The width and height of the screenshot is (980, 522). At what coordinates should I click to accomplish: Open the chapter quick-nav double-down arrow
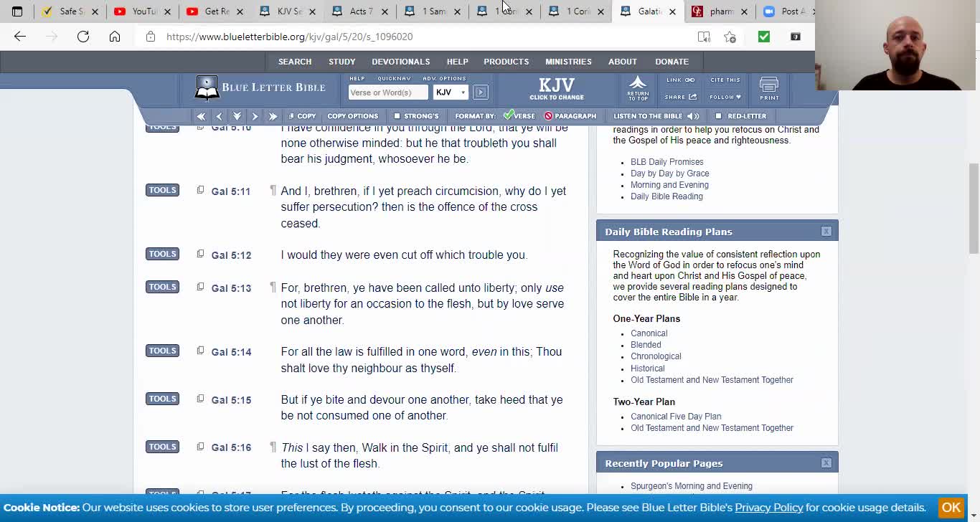(237, 116)
